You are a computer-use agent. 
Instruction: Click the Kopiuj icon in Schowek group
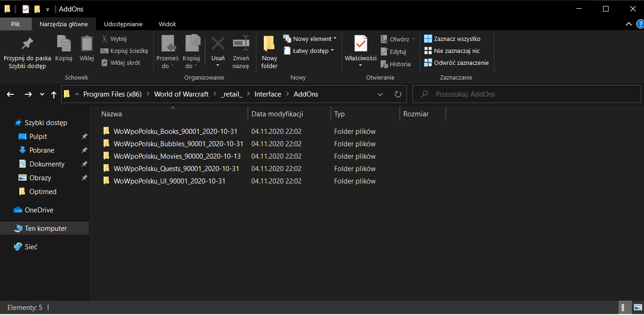click(x=64, y=44)
